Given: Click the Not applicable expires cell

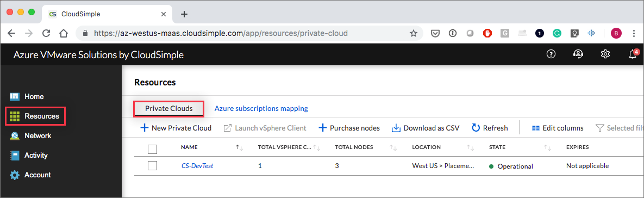Looking at the screenshot, I should [587, 166].
